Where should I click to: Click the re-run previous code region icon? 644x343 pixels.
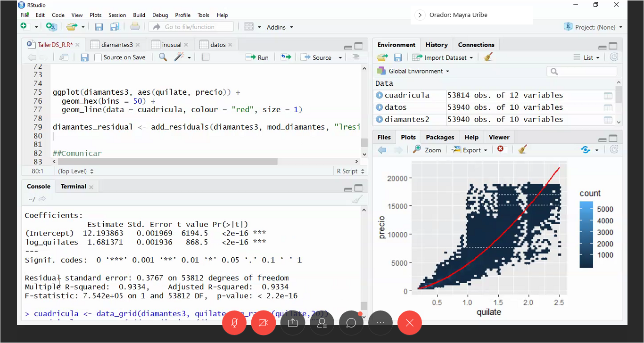[286, 57]
